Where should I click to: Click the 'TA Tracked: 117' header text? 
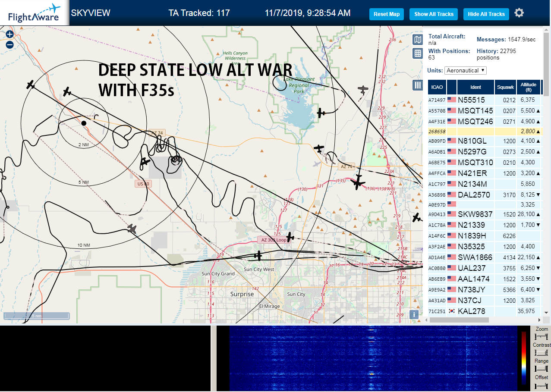point(199,13)
